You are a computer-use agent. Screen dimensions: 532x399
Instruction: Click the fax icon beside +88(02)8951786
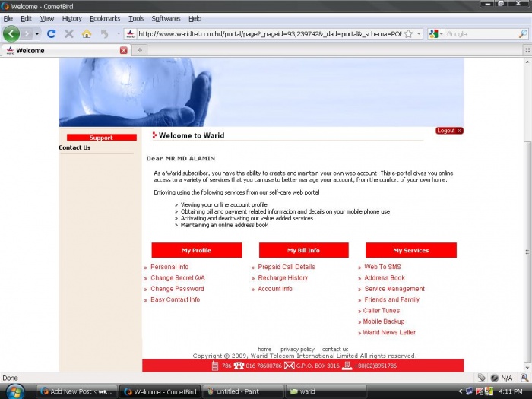point(347,366)
